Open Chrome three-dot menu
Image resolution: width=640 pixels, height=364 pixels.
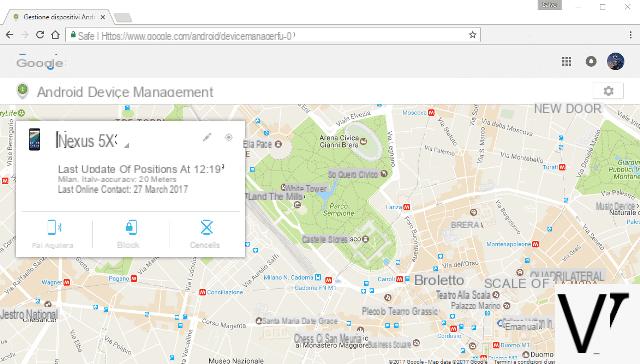[x=630, y=35]
